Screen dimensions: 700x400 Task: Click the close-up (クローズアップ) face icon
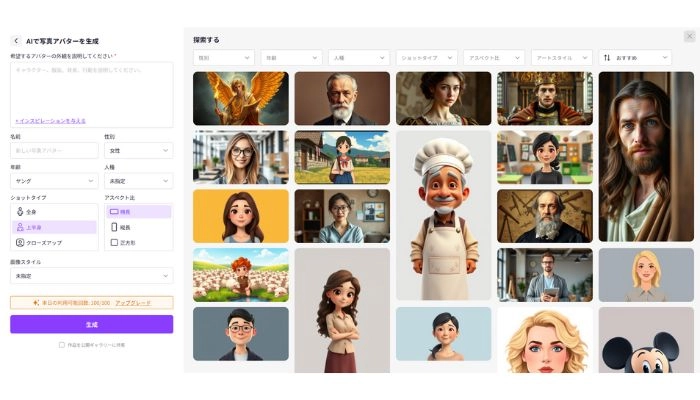[x=20, y=242]
